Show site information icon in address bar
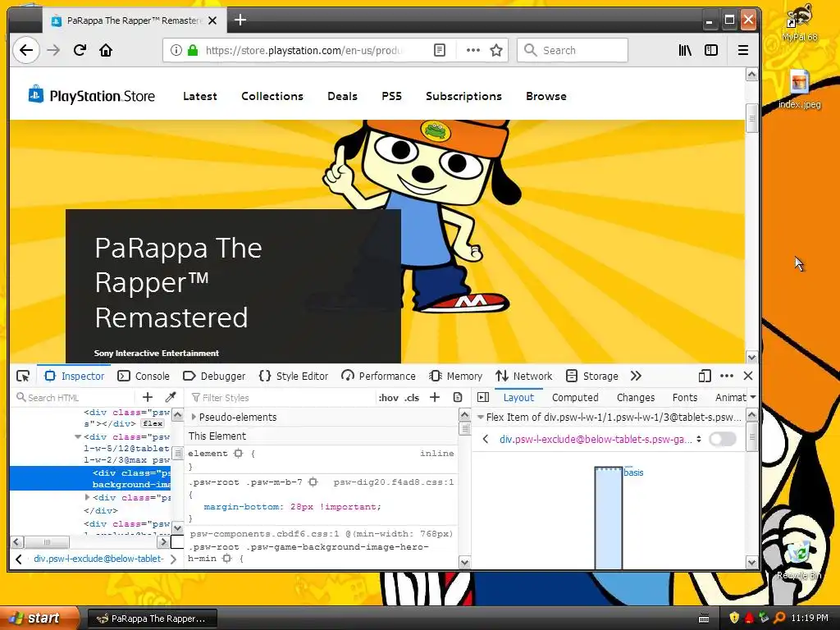This screenshot has height=630, width=840. pyautogui.click(x=176, y=50)
